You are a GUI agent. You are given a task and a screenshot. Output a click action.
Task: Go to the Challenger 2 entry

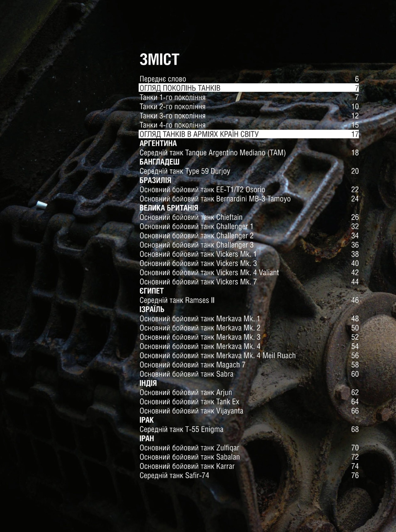[x=196, y=236]
